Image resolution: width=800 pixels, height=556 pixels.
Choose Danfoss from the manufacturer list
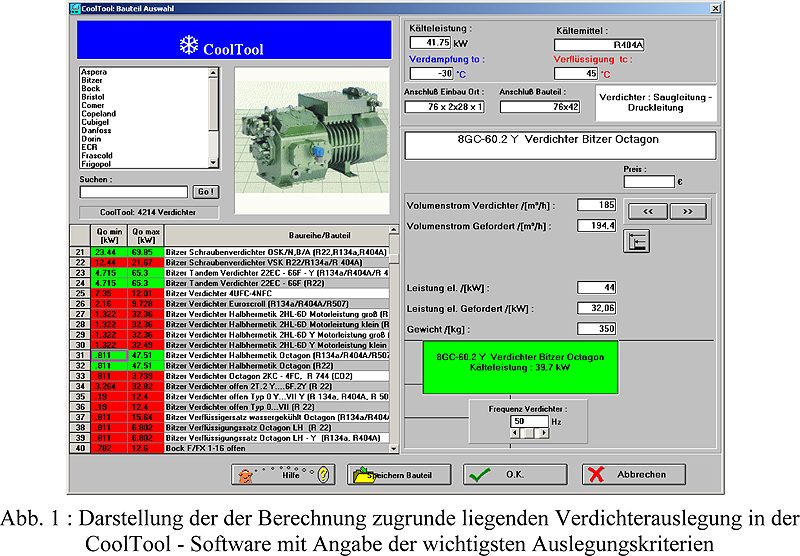96,131
